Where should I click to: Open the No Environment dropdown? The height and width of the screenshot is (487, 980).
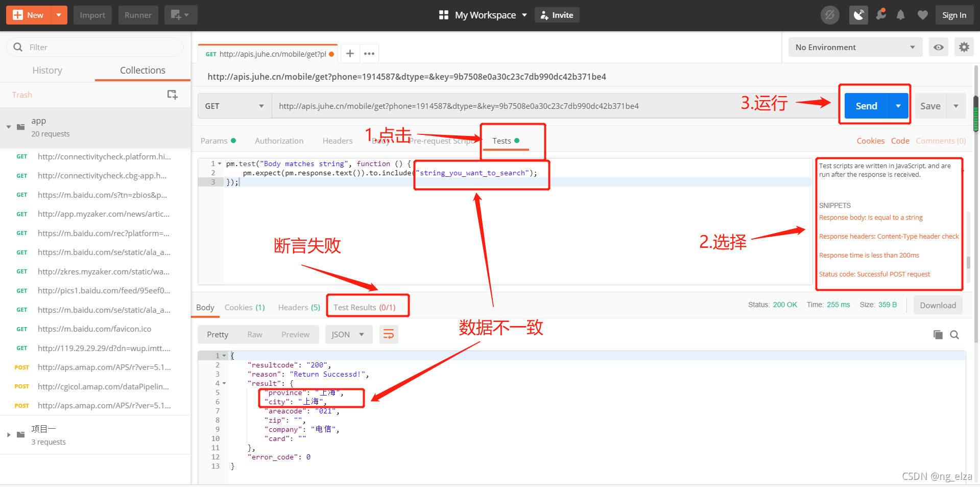[x=855, y=48]
